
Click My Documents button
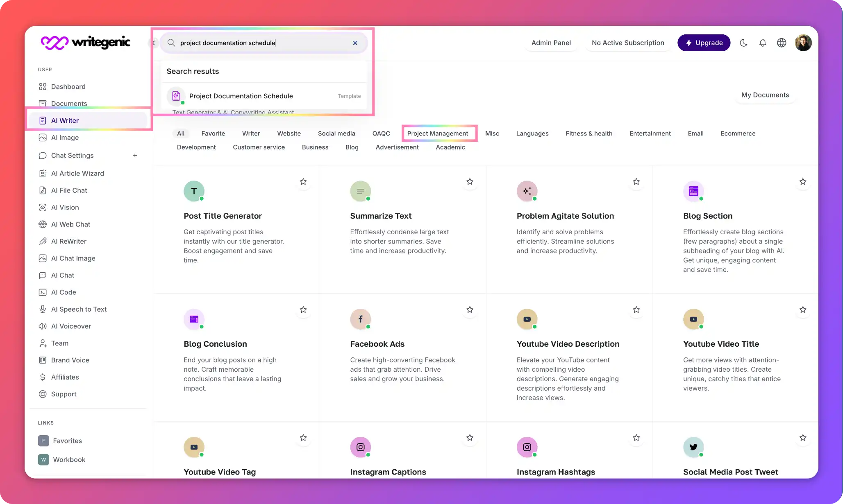(x=765, y=94)
